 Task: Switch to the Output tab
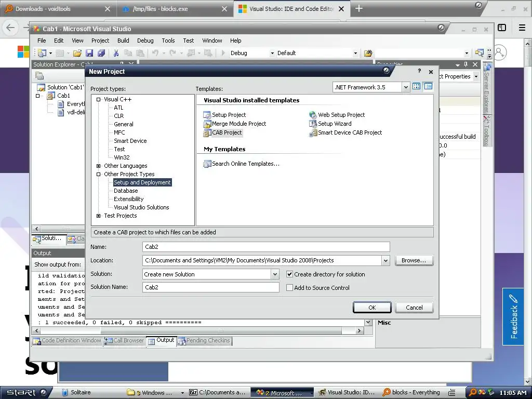point(162,340)
